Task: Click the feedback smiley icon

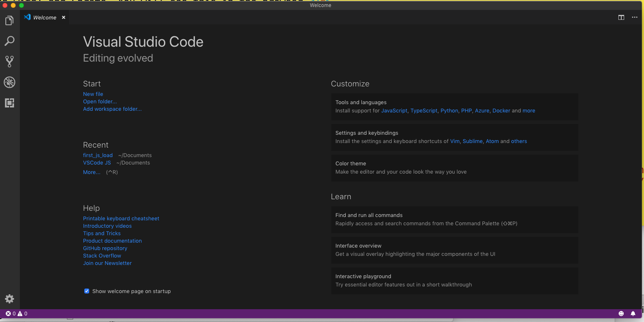Action: (x=621, y=314)
